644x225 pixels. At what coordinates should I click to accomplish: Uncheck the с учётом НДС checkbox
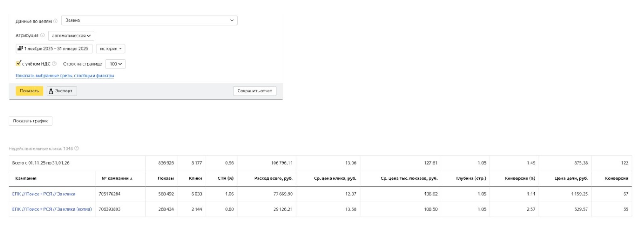(18, 63)
